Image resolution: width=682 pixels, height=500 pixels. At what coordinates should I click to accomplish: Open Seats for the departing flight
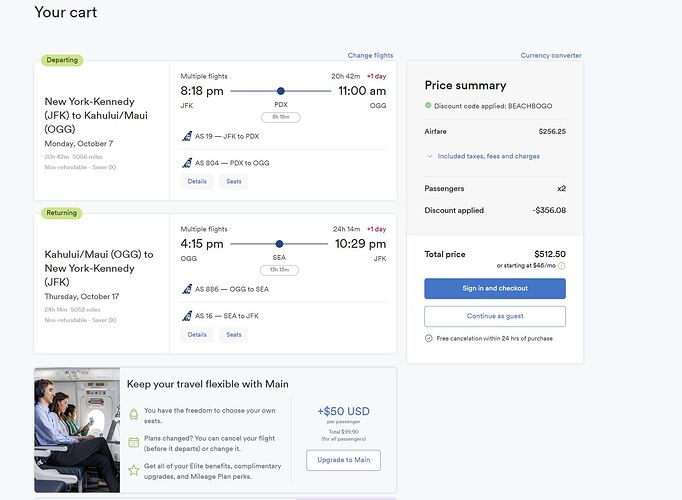(234, 182)
